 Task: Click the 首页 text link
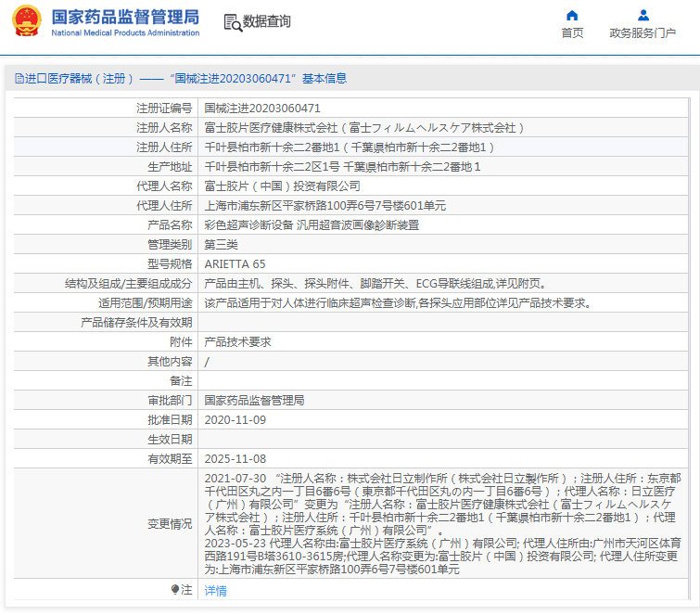click(572, 33)
